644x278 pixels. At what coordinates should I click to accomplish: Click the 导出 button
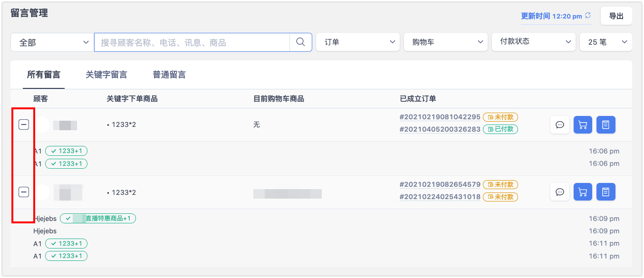[616, 16]
